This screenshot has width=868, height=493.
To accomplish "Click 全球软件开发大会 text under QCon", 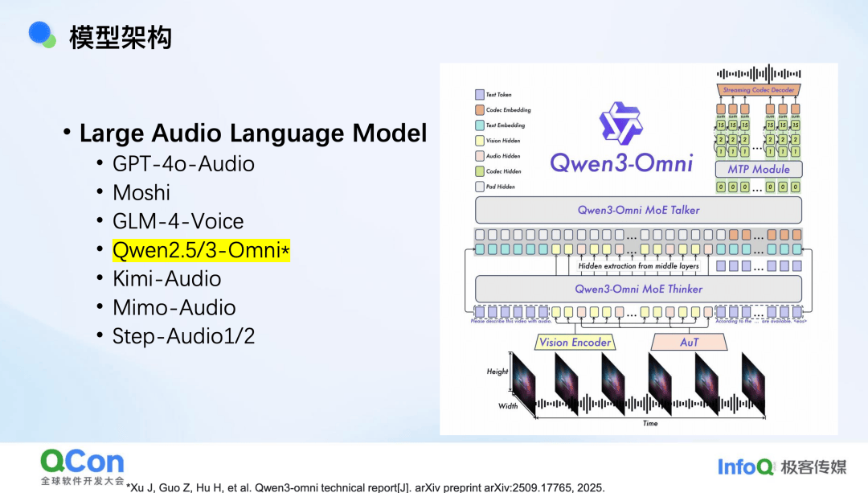I will point(82,481).
